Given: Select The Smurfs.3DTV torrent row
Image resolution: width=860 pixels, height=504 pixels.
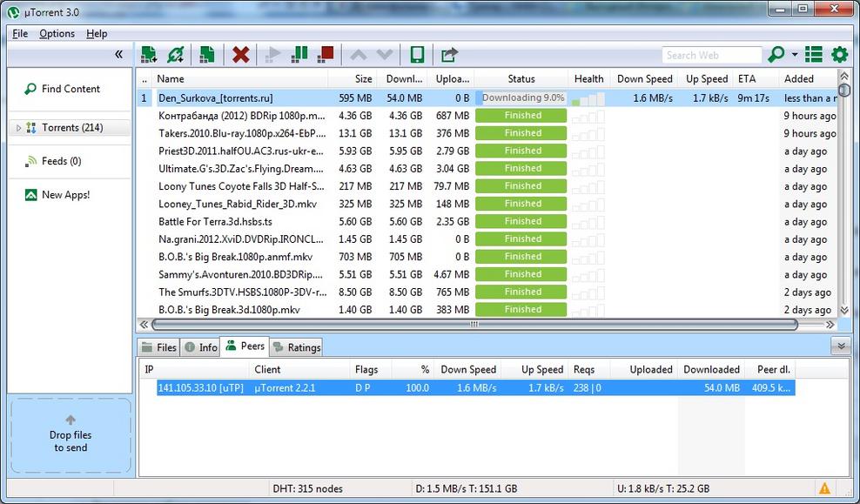Looking at the screenshot, I should click(487, 292).
